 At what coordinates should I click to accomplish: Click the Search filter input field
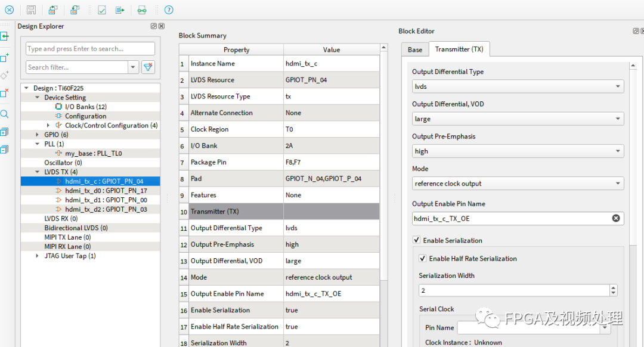[x=77, y=67]
